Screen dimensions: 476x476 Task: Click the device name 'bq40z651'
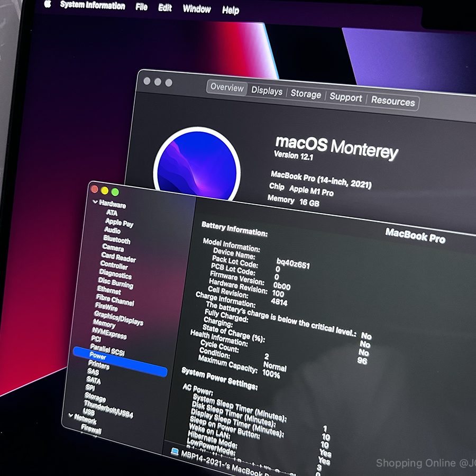click(293, 263)
